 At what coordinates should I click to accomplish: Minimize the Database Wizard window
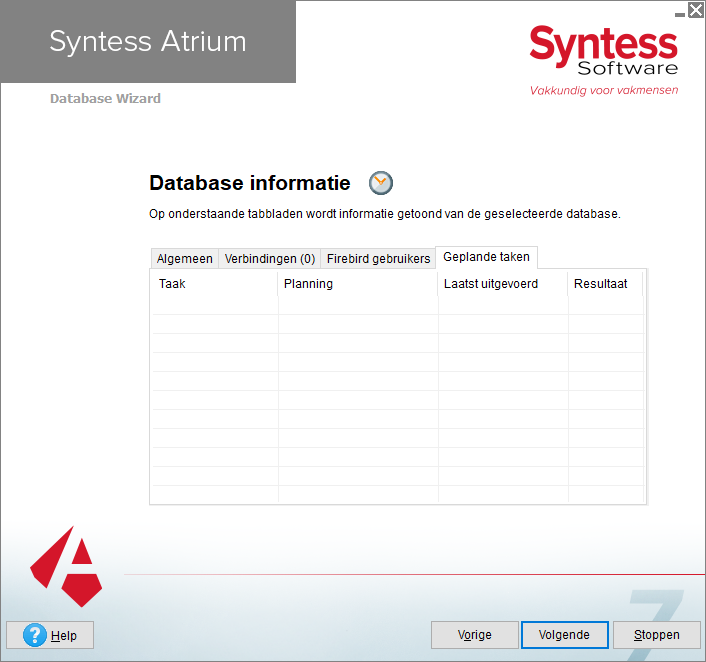pyautogui.click(x=679, y=14)
